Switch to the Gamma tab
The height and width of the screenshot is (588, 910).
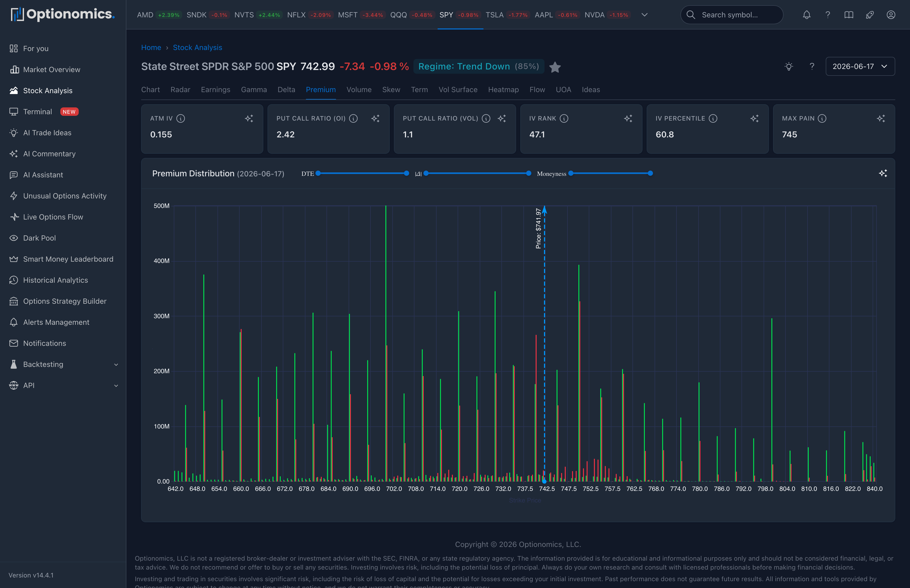pos(254,90)
